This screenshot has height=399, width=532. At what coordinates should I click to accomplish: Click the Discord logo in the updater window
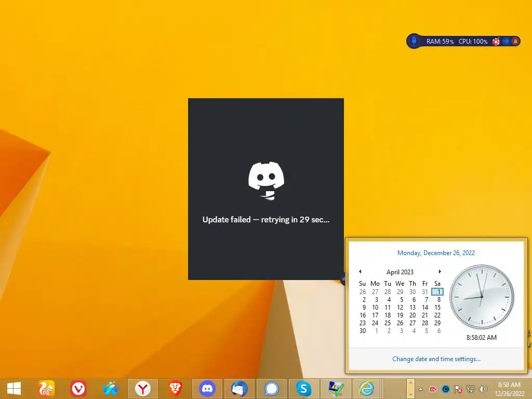267,180
